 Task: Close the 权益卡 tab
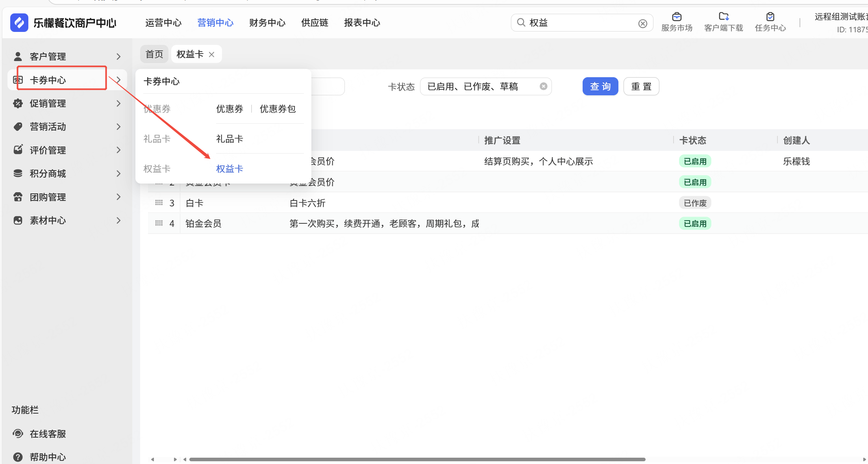coord(212,54)
